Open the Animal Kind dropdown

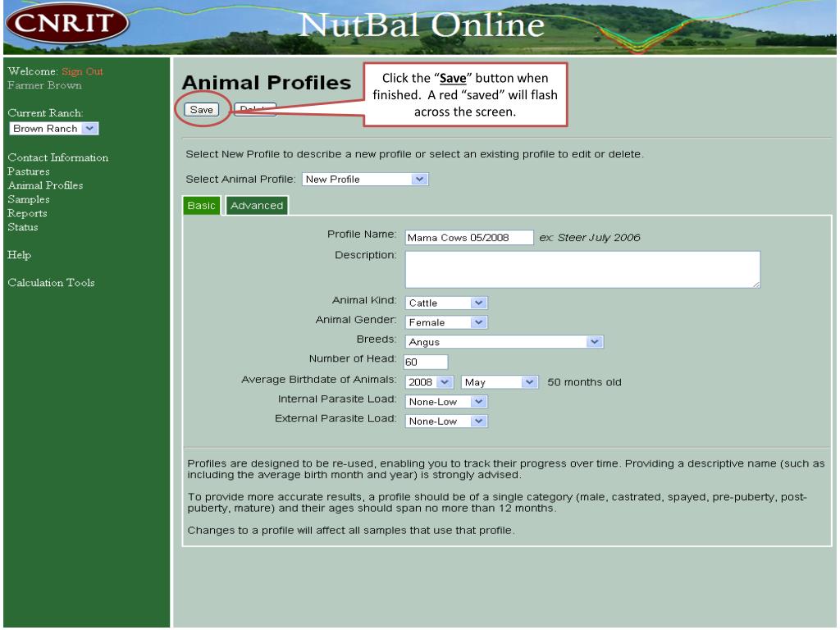pyautogui.click(x=446, y=304)
